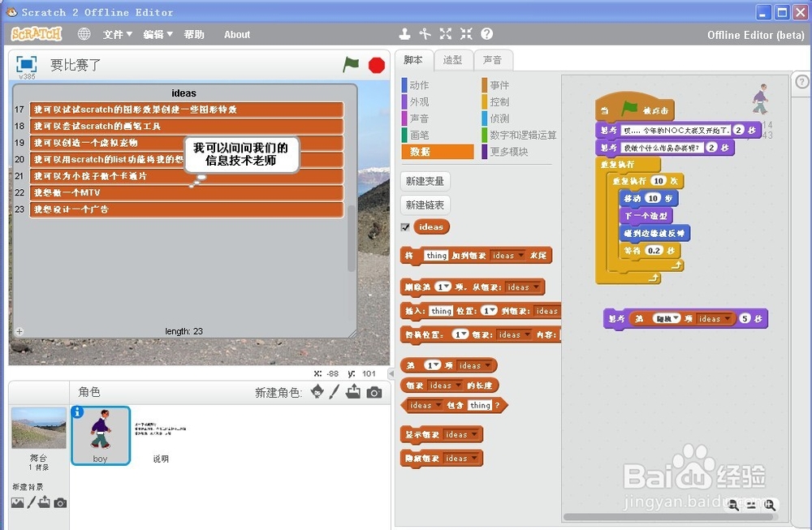
Task: Pick a new sprite from the library icon
Action: tap(317, 392)
